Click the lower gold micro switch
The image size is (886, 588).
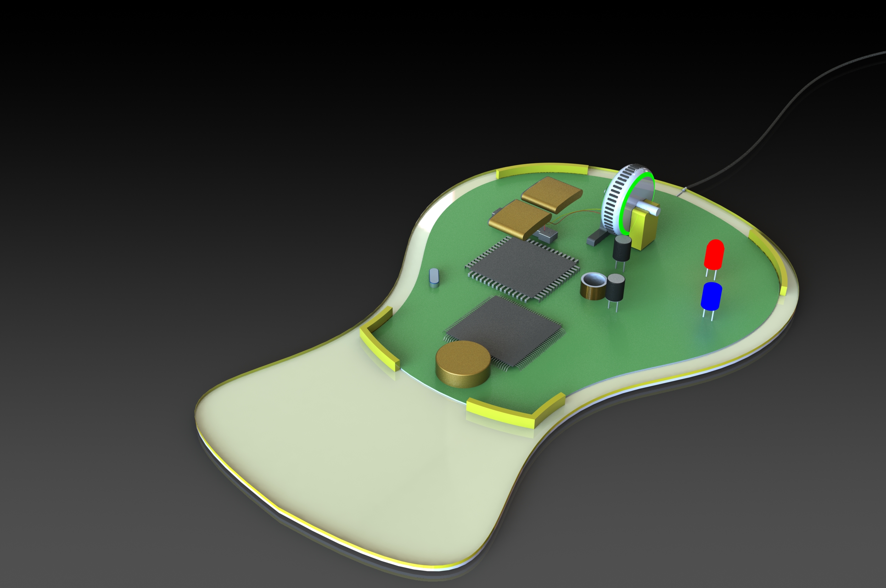pos(519,218)
